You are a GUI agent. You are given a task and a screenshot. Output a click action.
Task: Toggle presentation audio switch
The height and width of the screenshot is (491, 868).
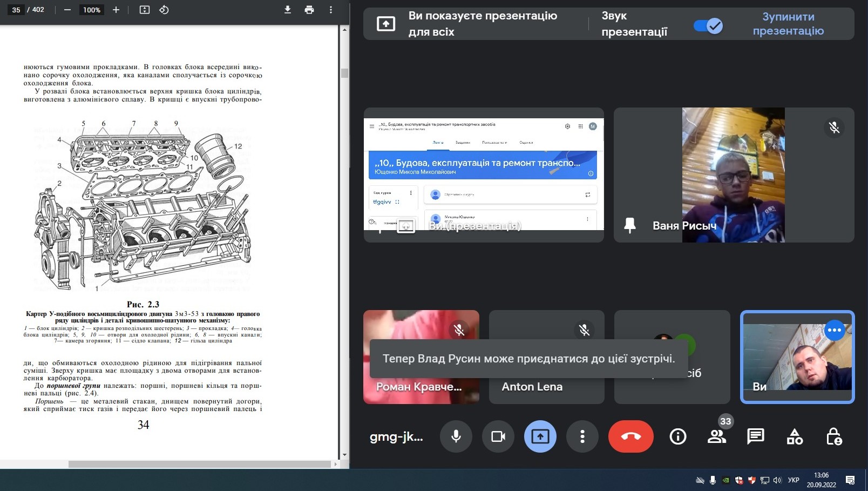tap(708, 25)
